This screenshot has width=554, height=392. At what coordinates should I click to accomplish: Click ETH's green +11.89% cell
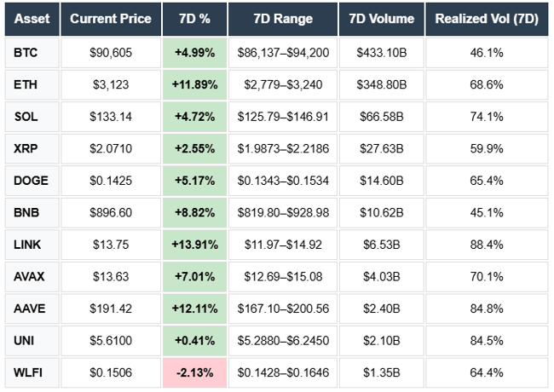195,84
